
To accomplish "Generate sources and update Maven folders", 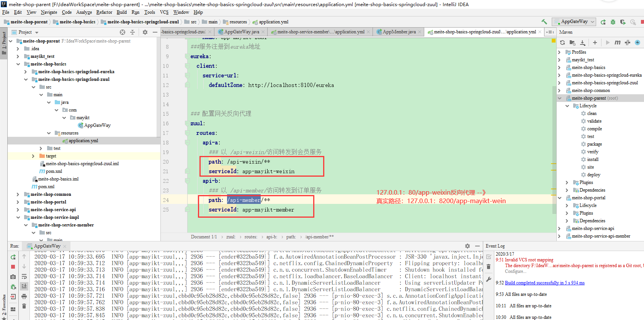I will pyautogui.click(x=572, y=43).
